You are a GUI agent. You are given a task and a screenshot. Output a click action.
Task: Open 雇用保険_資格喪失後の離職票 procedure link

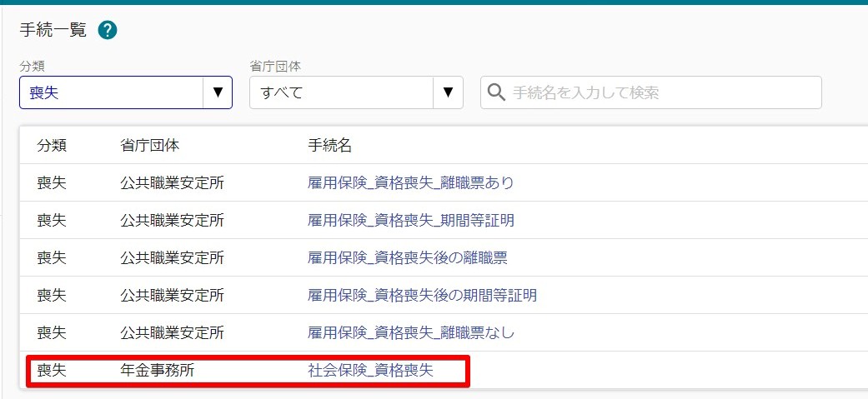pyautogui.click(x=408, y=258)
